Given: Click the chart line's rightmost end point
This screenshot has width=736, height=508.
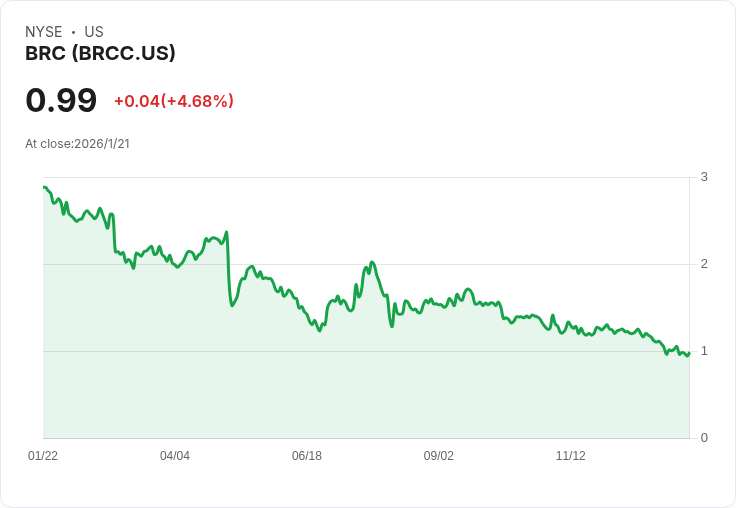Looking at the screenshot, I should [689, 352].
